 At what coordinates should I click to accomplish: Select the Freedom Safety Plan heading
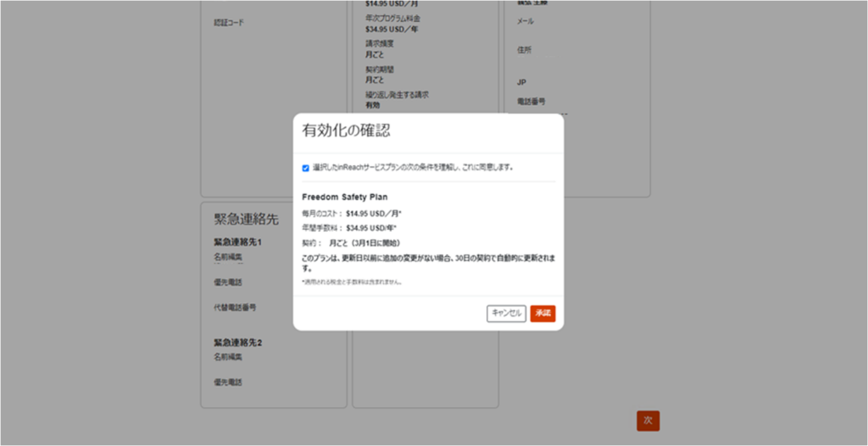[345, 197]
